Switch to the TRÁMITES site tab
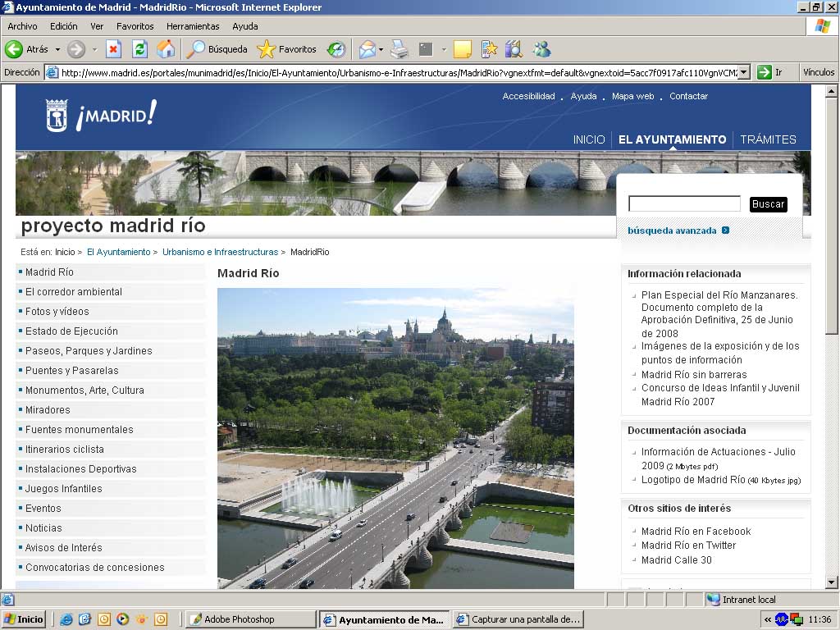 coord(768,139)
